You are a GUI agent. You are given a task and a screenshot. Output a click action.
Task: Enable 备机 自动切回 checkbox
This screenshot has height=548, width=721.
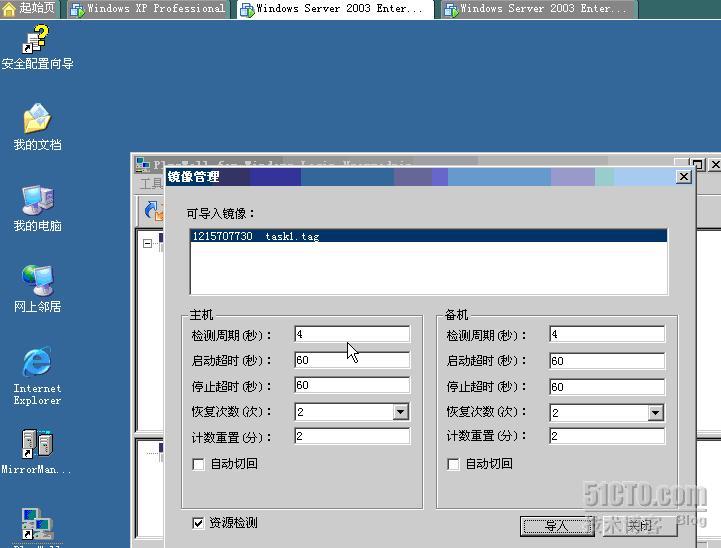[453, 464]
